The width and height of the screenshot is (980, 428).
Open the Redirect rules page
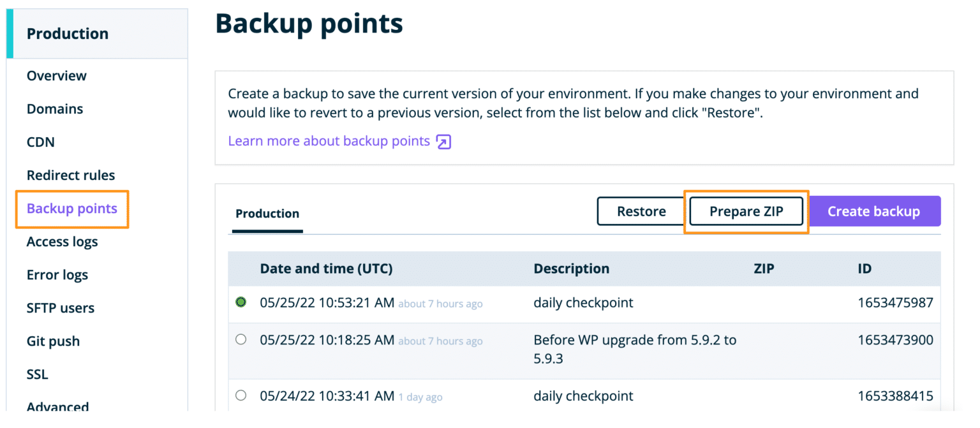pos(71,175)
